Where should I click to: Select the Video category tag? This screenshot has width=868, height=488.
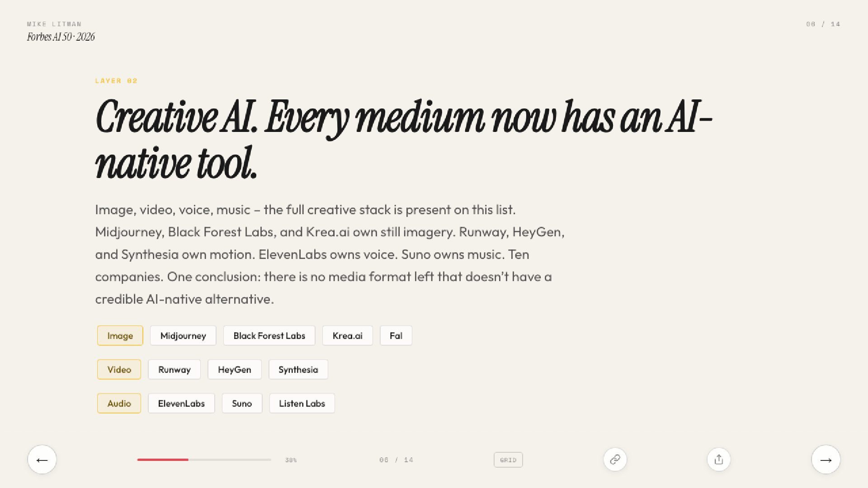(119, 370)
